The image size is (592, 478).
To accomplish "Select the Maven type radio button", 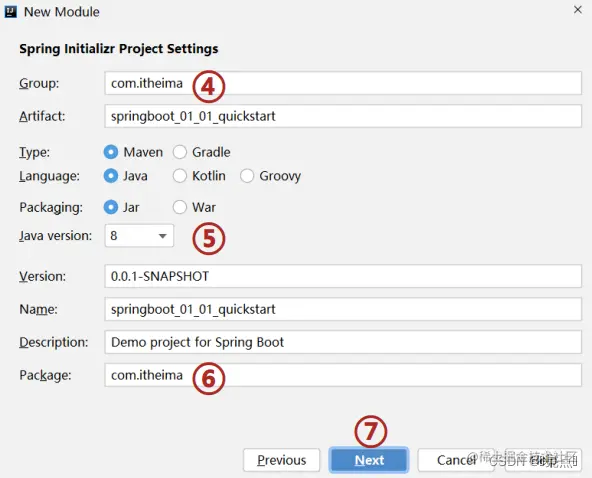I will click(x=111, y=152).
